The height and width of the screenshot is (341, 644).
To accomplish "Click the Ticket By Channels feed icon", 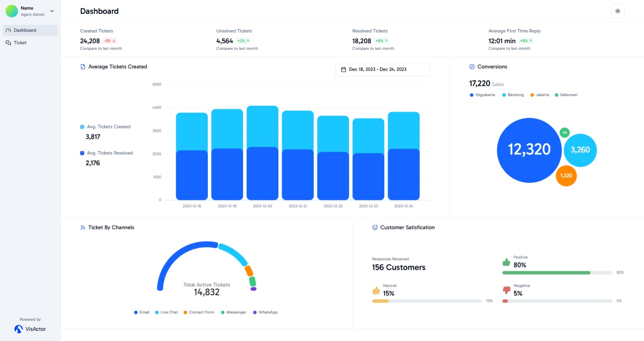I will point(83,228).
